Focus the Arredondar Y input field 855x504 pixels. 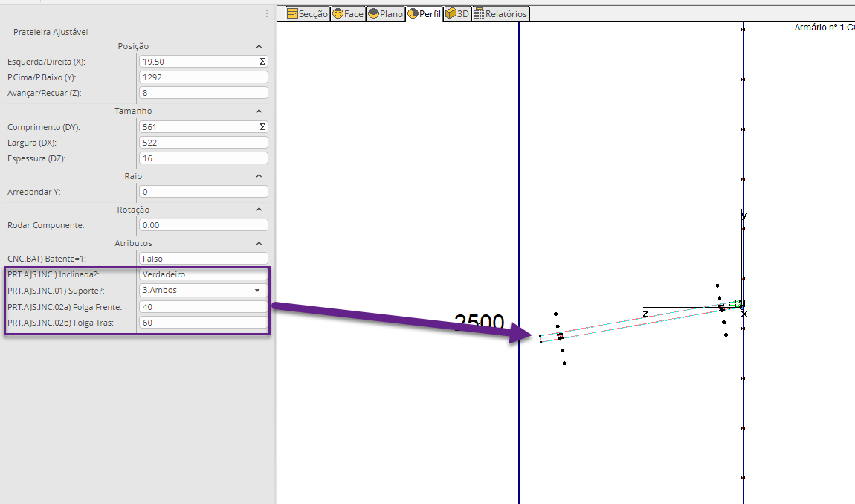click(x=204, y=192)
